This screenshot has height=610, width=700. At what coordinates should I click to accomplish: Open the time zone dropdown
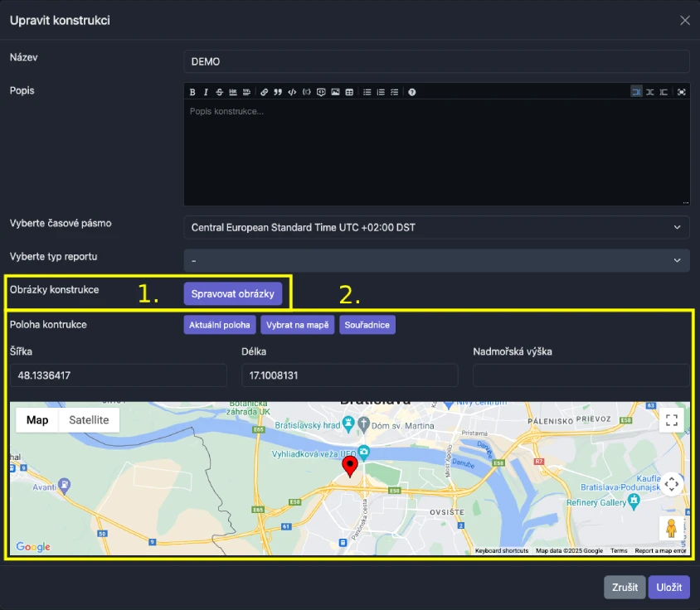(x=436, y=227)
